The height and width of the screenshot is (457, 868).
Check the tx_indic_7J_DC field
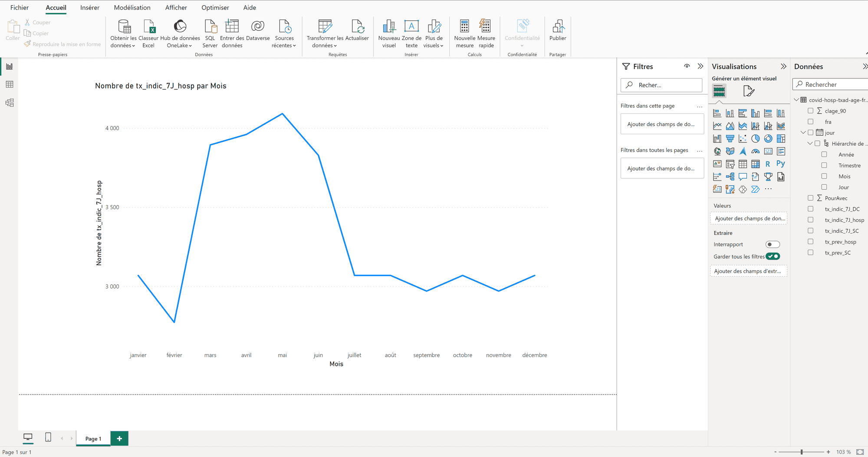click(810, 209)
